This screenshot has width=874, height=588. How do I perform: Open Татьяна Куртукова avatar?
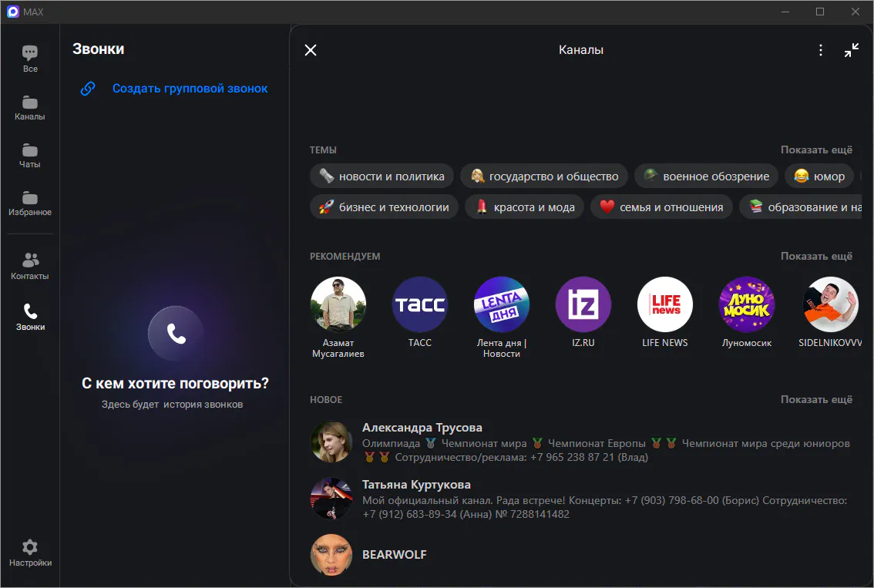pos(331,499)
